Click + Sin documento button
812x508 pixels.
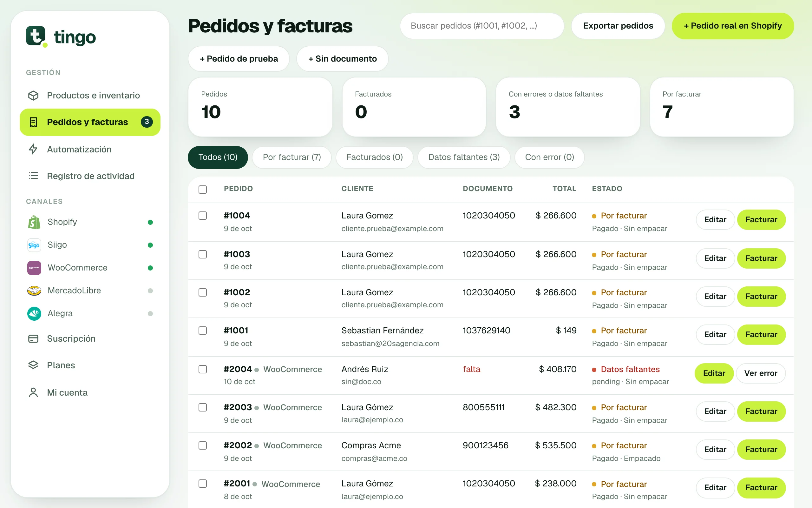pyautogui.click(x=342, y=59)
